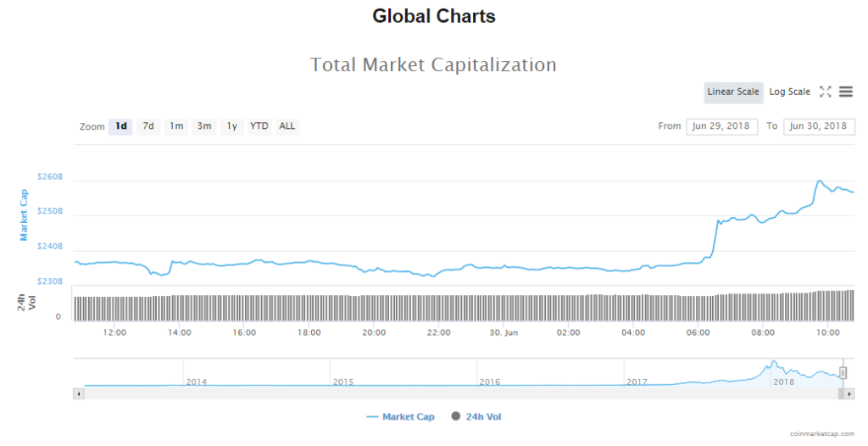The width and height of the screenshot is (868, 446).
Task: Choose the 1y zoom option
Action: point(231,126)
